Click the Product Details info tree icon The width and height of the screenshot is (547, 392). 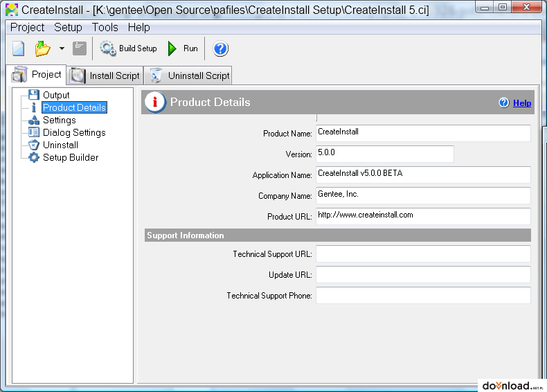[34, 107]
